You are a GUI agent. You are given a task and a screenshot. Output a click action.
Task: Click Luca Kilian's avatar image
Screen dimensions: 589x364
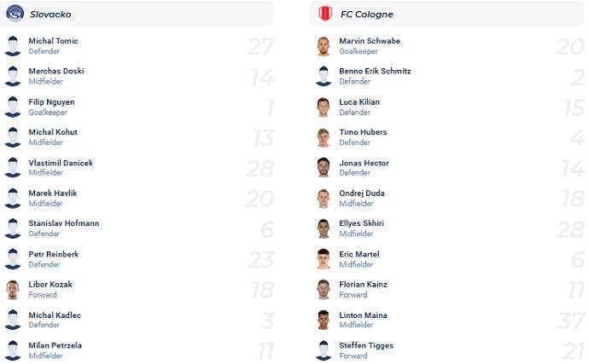[x=324, y=107]
